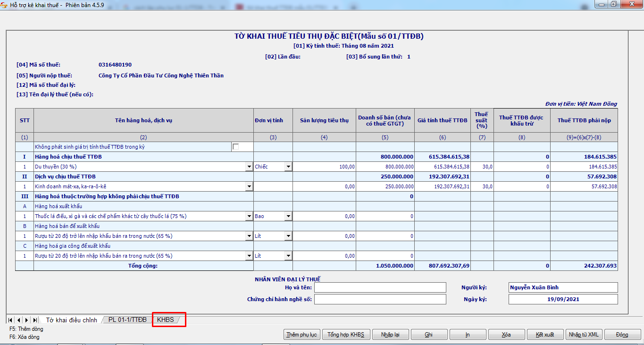
Task: Open the Chiếc unit dropdown
Action: (288, 167)
